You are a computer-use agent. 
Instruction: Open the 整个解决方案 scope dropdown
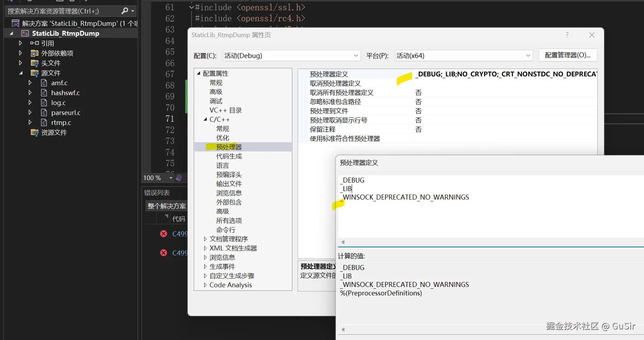click(x=166, y=206)
